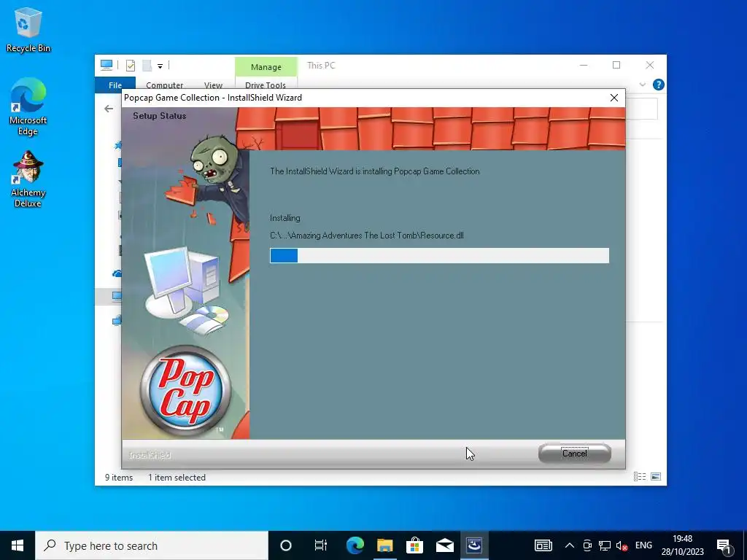Show hidden system tray icons
This screenshot has height=560, width=747.
(x=569, y=545)
